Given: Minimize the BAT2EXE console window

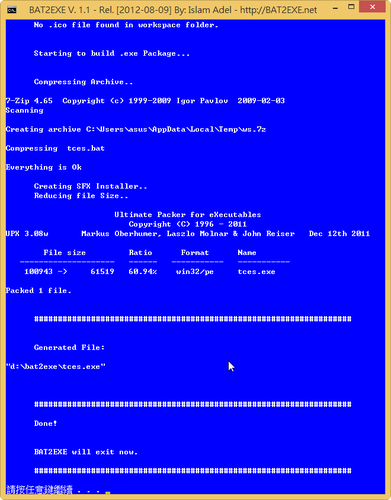Looking at the screenshot, I should [x=336, y=8].
